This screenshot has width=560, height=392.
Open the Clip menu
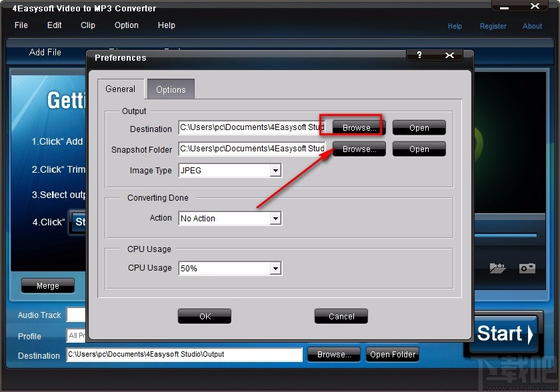87,25
